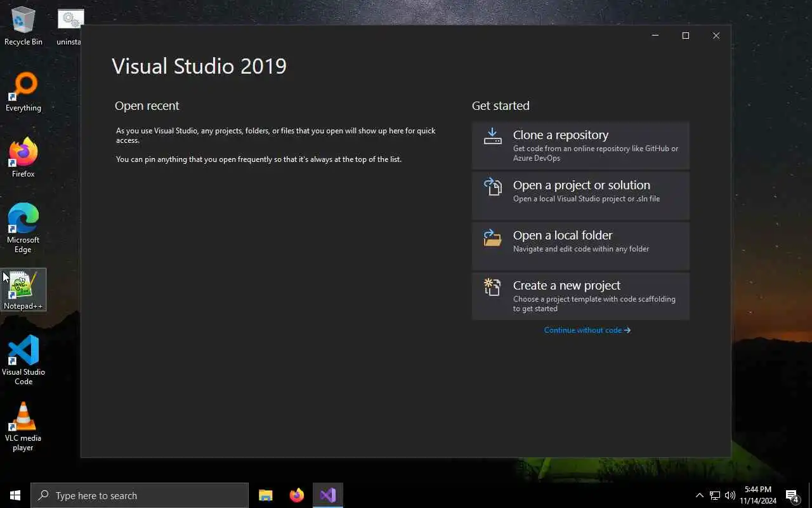The width and height of the screenshot is (812, 508).
Task: Select the Firefox desktop shortcut
Action: (x=23, y=158)
